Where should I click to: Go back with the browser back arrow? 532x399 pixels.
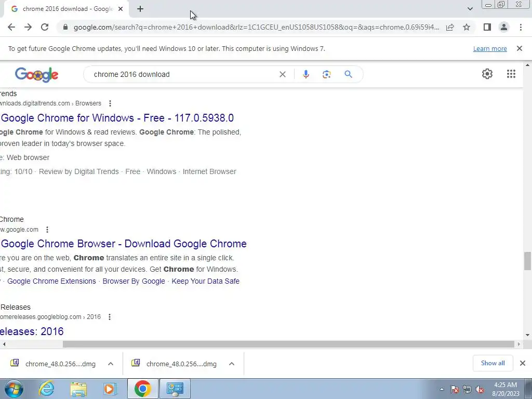click(x=11, y=27)
